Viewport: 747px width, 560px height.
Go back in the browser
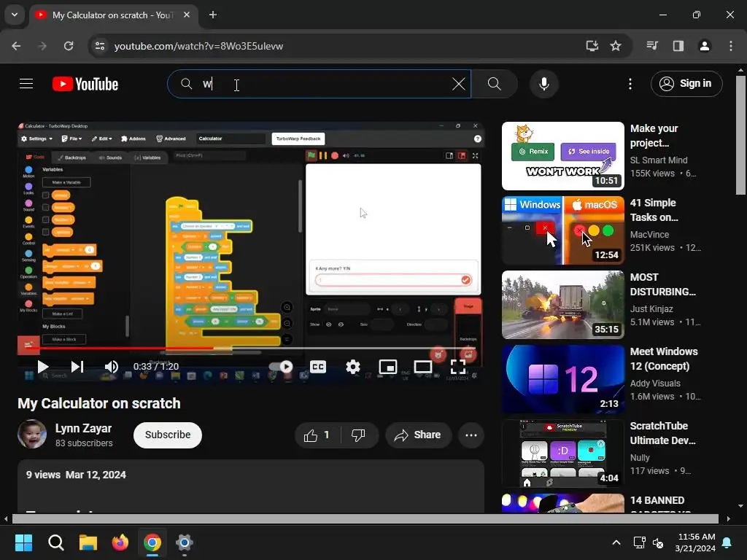(x=16, y=46)
